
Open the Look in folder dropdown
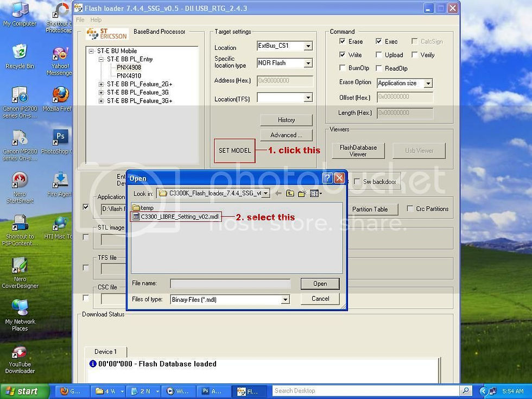point(265,193)
